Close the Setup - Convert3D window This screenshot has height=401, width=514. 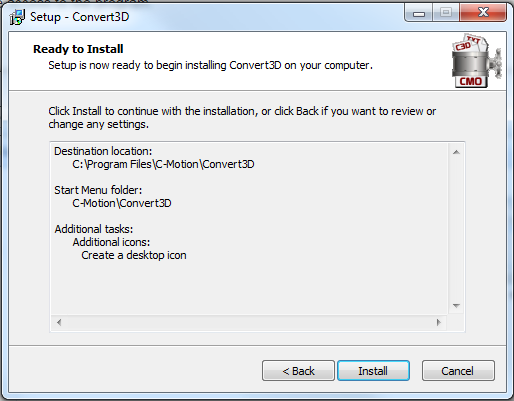click(x=483, y=13)
